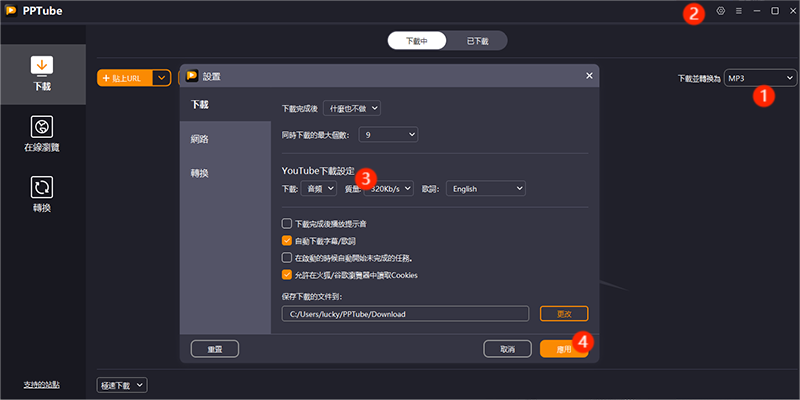Expand the paste URL dropdown arrow

[x=162, y=78]
